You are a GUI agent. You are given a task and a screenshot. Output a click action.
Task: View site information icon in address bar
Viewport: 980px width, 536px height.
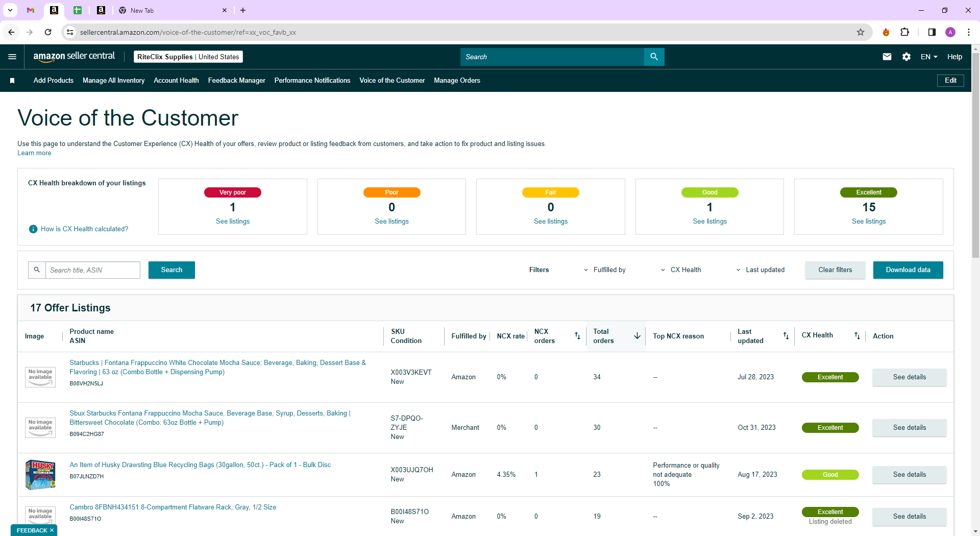pos(70,32)
